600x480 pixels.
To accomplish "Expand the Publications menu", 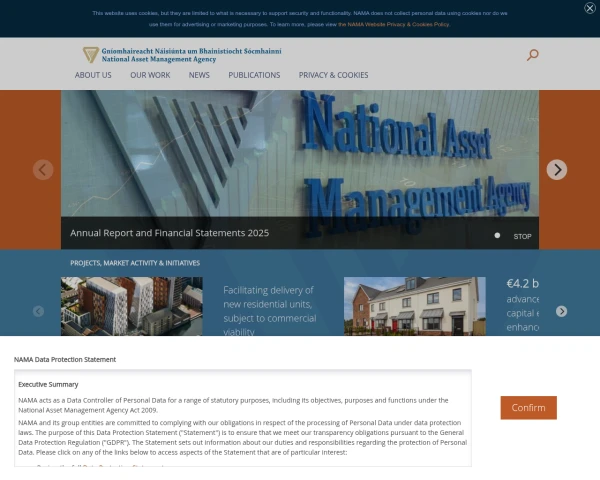I will [x=254, y=75].
